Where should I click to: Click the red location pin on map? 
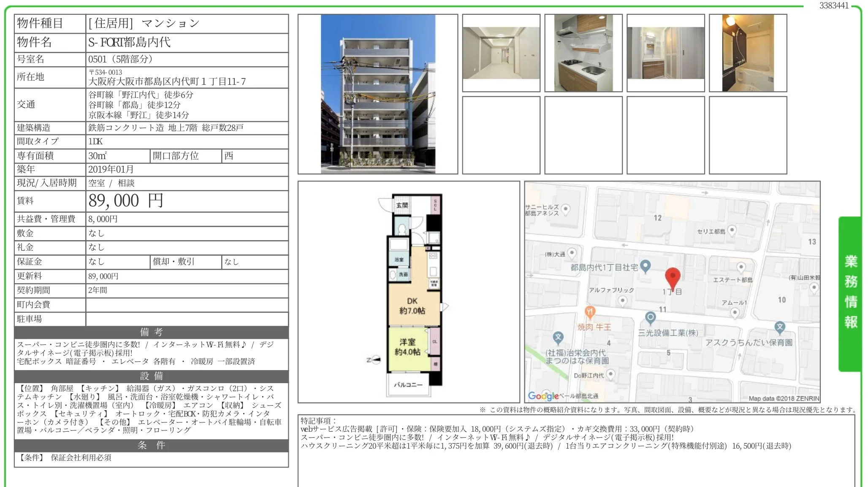point(672,277)
